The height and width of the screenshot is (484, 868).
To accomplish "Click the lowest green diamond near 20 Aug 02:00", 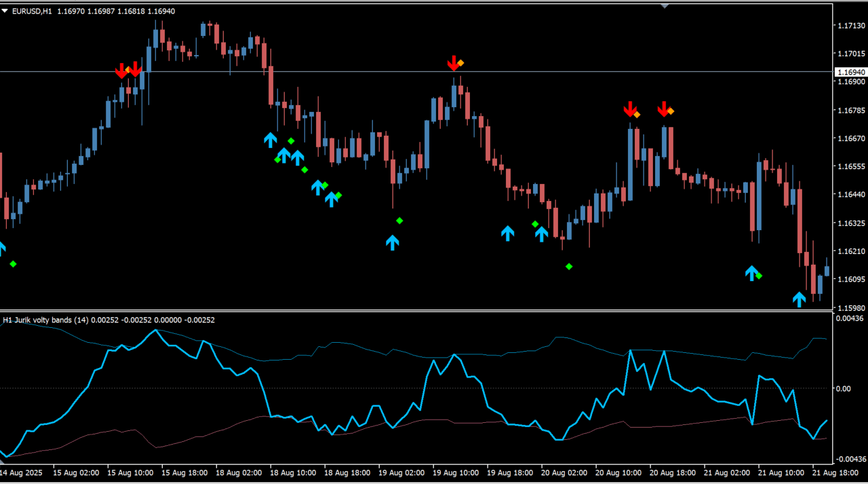I will (x=569, y=267).
